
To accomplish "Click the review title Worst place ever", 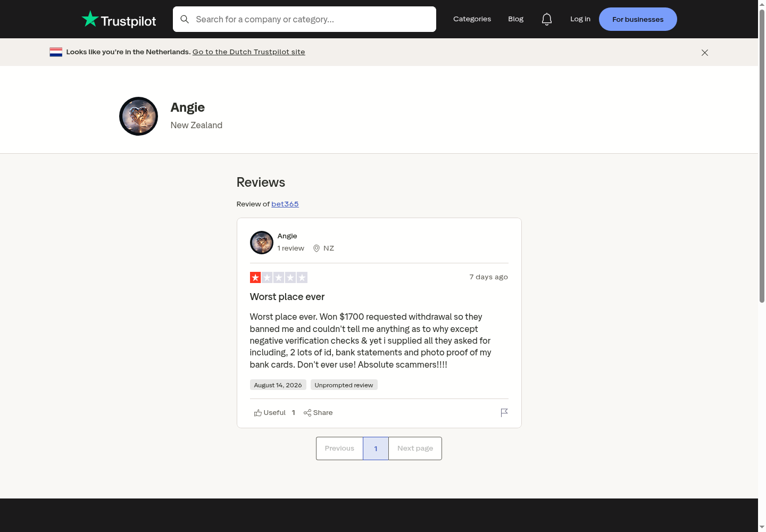I will point(287,297).
